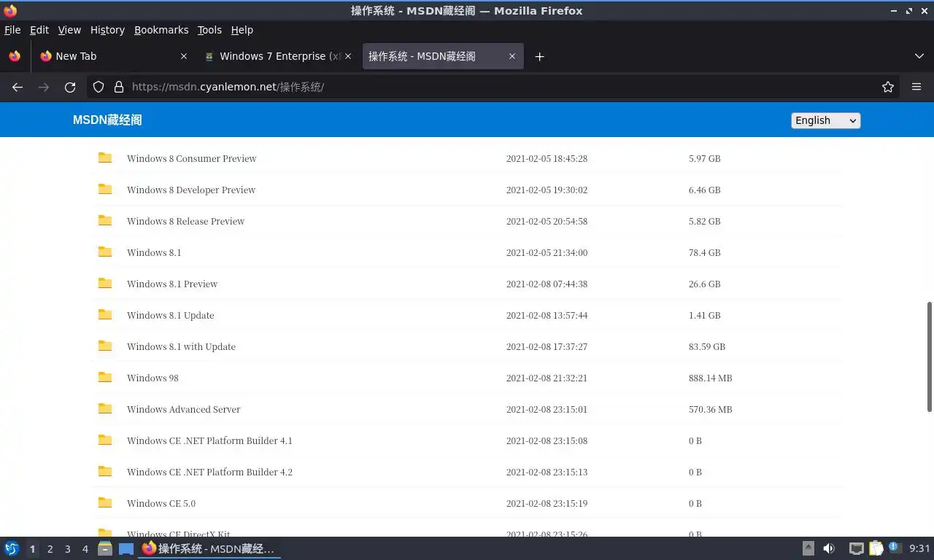The image size is (934, 560).
Task: Close the Windows 7 Enterprise tab
Action: (348, 56)
